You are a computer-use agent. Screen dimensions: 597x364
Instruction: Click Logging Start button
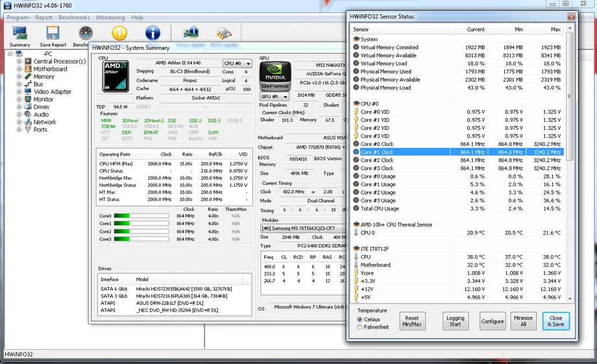click(456, 321)
